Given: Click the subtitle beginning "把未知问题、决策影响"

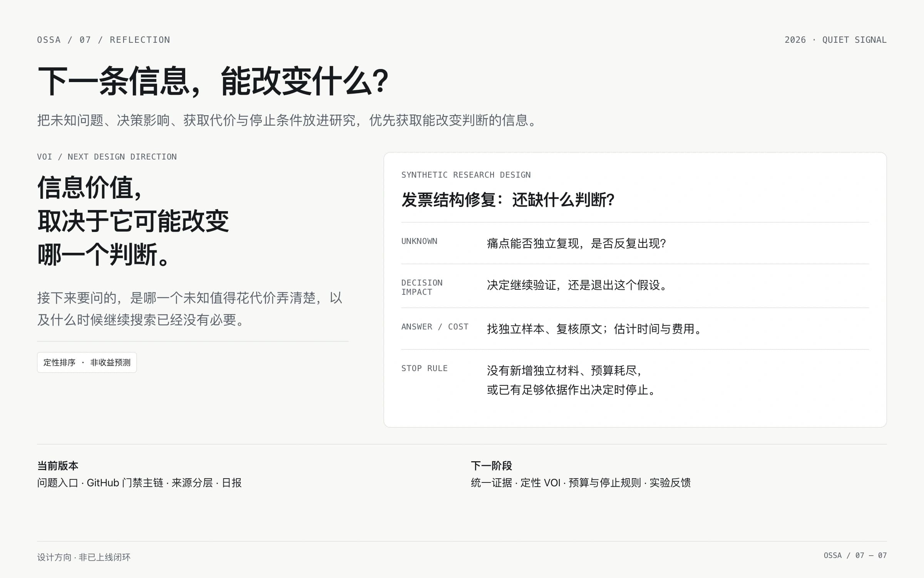Looking at the screenshot, I should [x=288, y=120].
